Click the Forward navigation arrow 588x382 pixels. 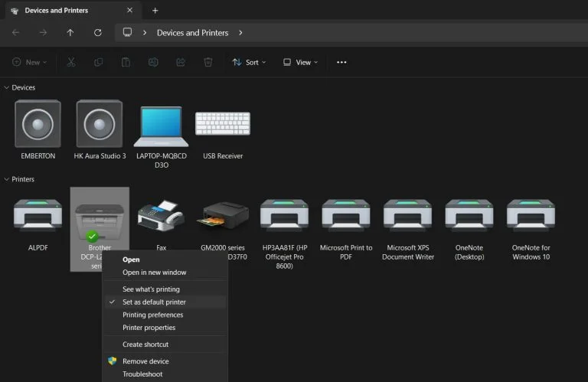tap(43, 33)
